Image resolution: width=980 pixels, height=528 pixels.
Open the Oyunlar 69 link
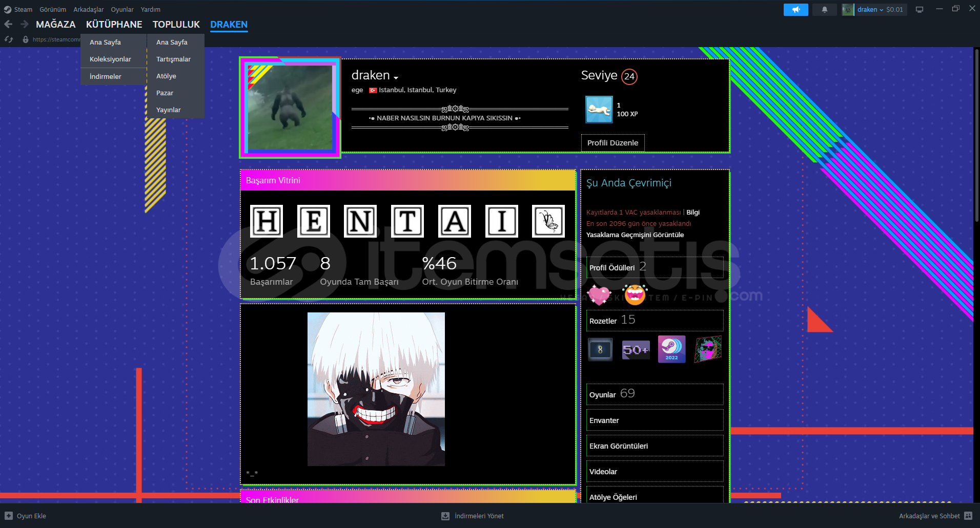pyautogui.click(x=655, y=394)
